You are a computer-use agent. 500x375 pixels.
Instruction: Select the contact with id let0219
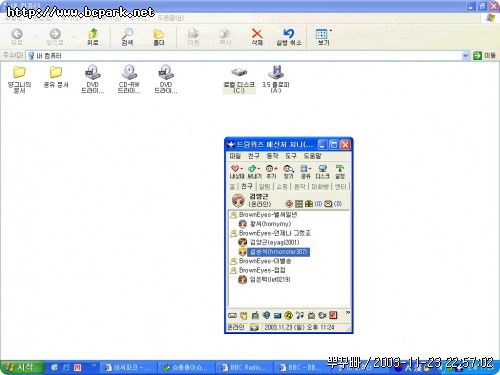[264, 279]
